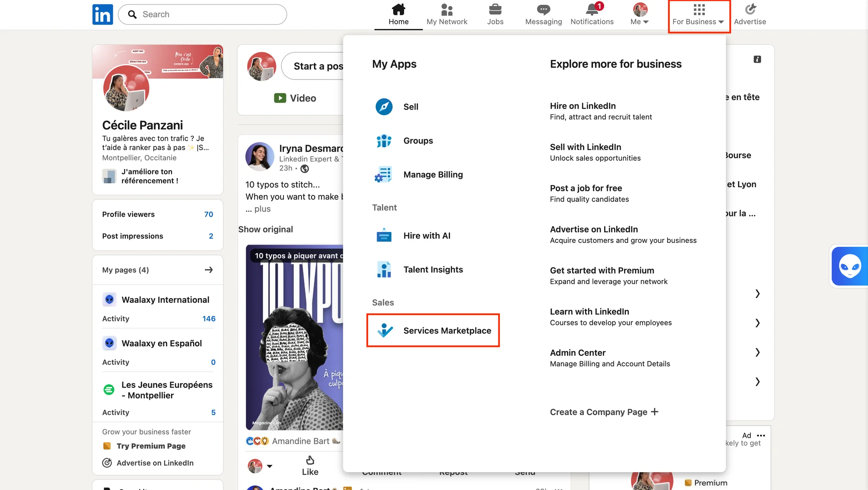
Task: Click Les Jeunes Européens Activity count 5
Action: click(x=213, y=412)
